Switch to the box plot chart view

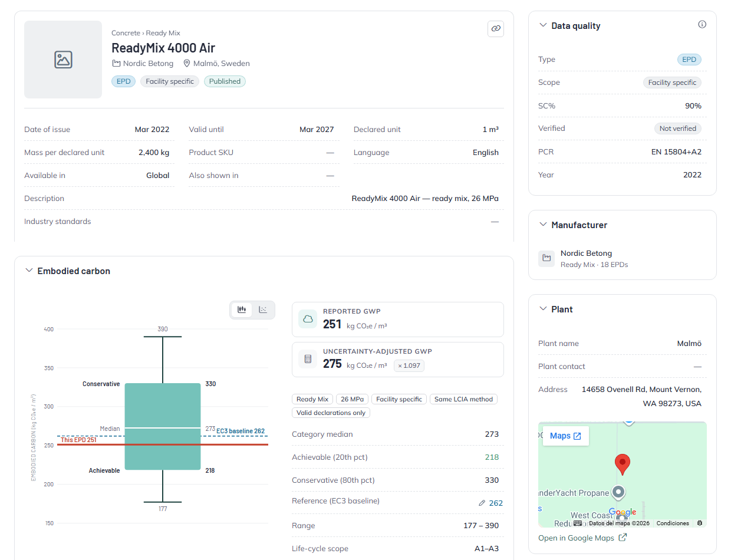[x=242, y=309]
